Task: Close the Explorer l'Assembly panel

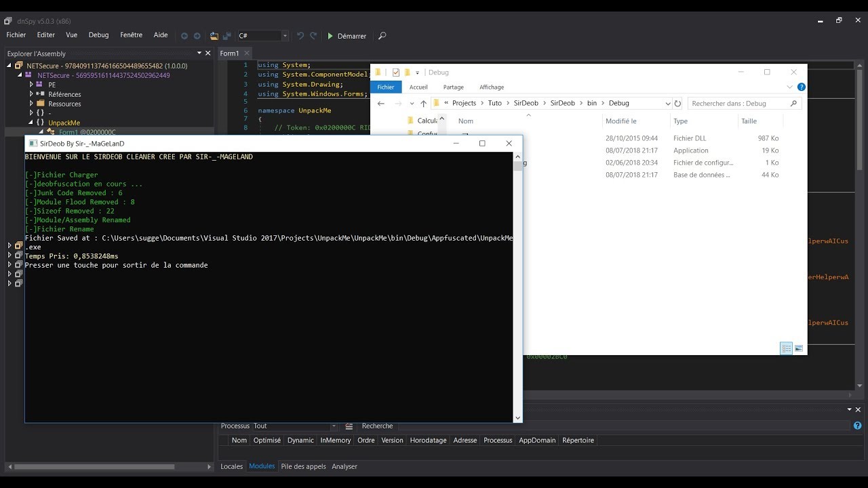Action: 208,53
